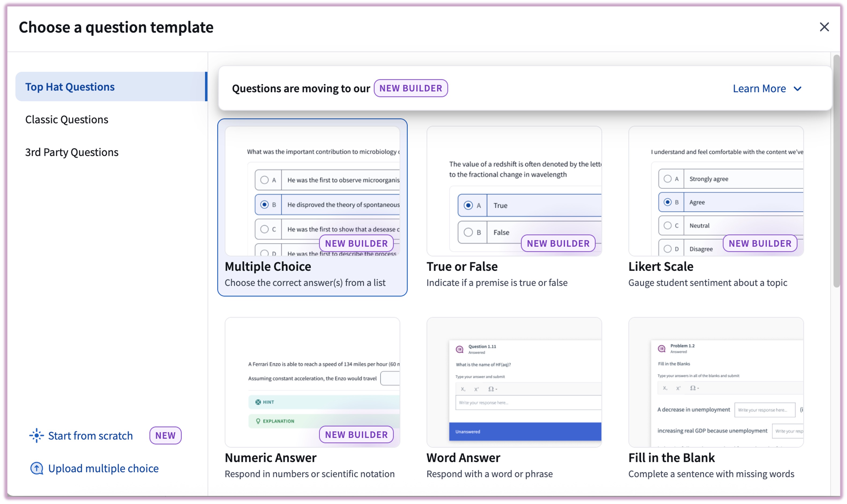Click the Upload multiple choice arrow icon
The image size is (847, 504).
[37, 468]
